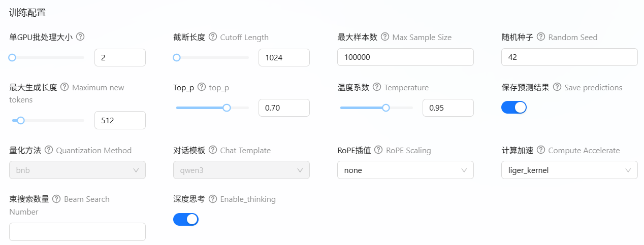Image resolution: width=644 pixels, height=245 pixels.
Task: Open the RoPE Scaling dropdown
Action: pos(405,170)
